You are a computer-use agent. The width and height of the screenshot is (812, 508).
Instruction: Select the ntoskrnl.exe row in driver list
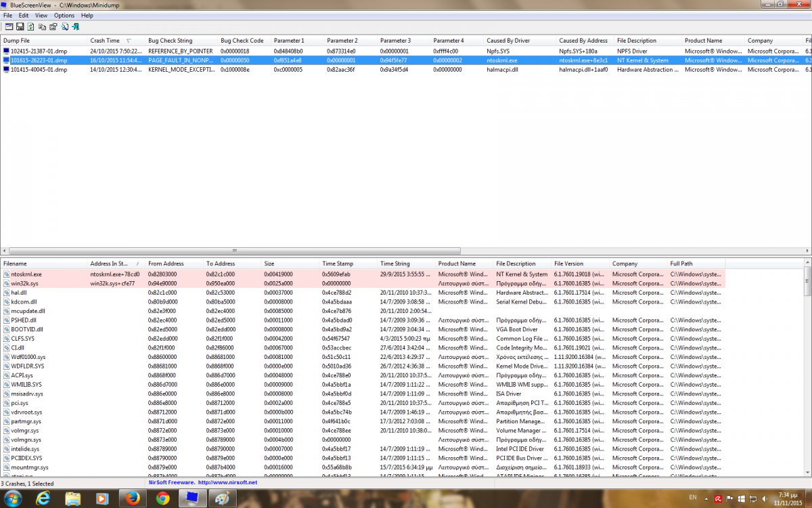point(362,274)
